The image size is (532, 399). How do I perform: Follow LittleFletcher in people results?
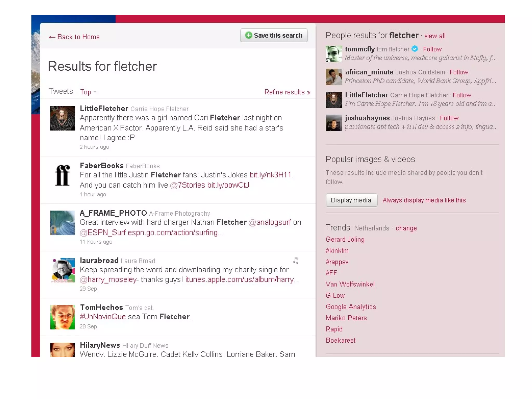click(462, 95)
